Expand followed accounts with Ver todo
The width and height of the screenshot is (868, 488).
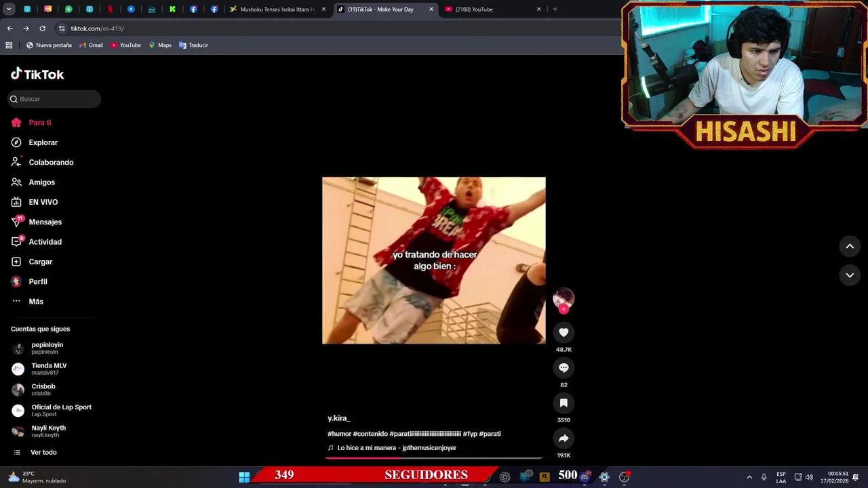click(35, 452)
